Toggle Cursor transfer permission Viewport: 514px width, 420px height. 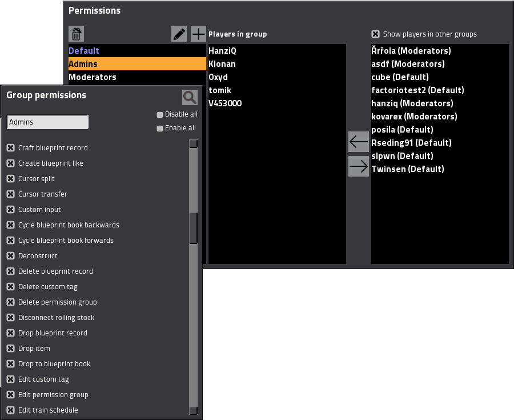point(10,194)
